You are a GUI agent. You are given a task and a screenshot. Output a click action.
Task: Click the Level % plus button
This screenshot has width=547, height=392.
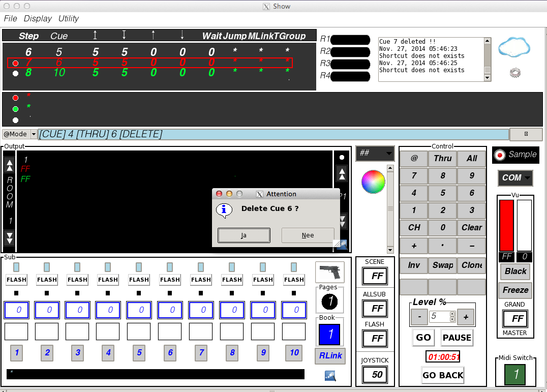coord(465,317)
